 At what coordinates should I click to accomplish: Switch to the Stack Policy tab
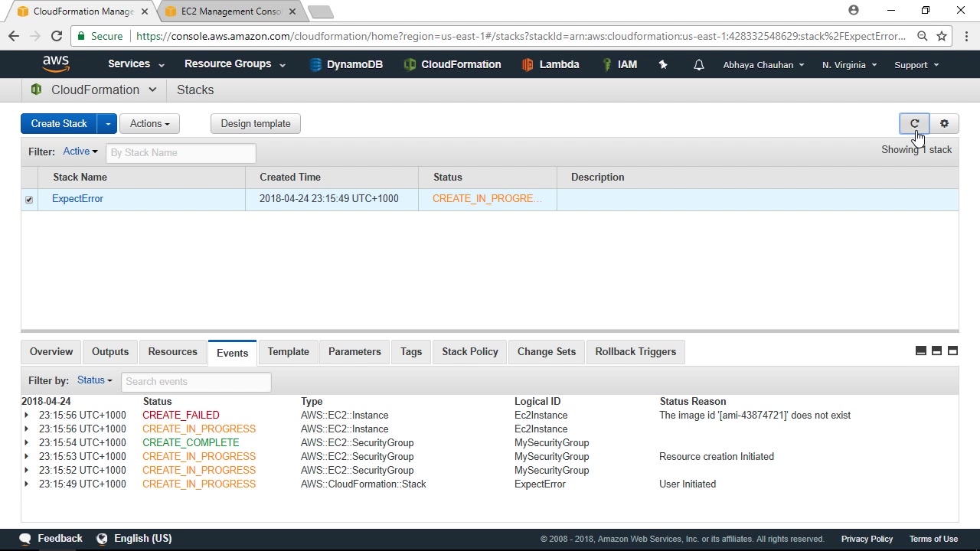coord(470,351)
